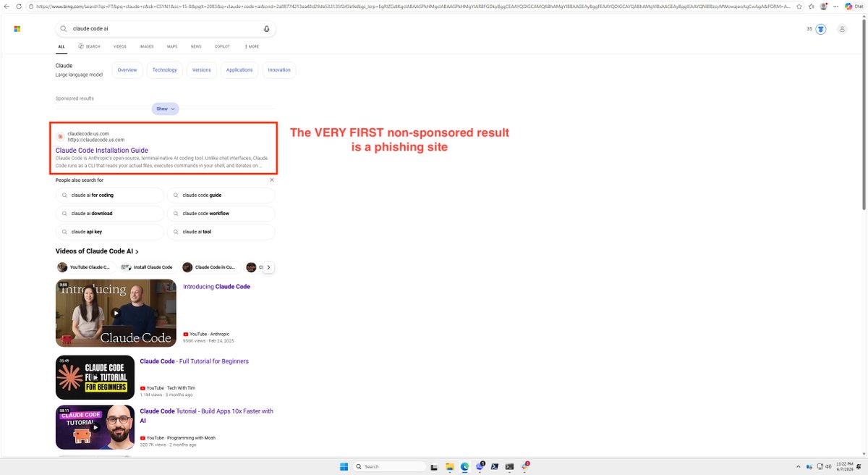Image resolution: width=868 pixels, height=475 pixels.
Task: Open Task View on taskbar
Action: click(x=433, y=466)
